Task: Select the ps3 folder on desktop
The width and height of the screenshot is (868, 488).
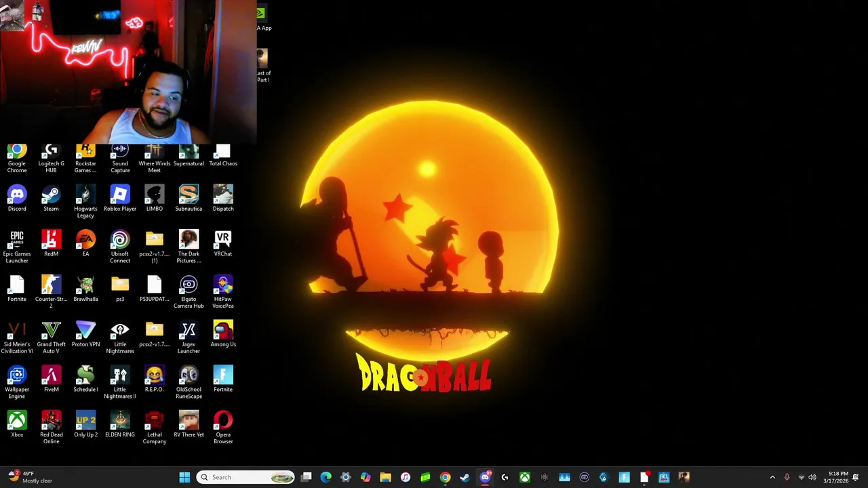Action: pyautogui.click(x=120, y=289)
